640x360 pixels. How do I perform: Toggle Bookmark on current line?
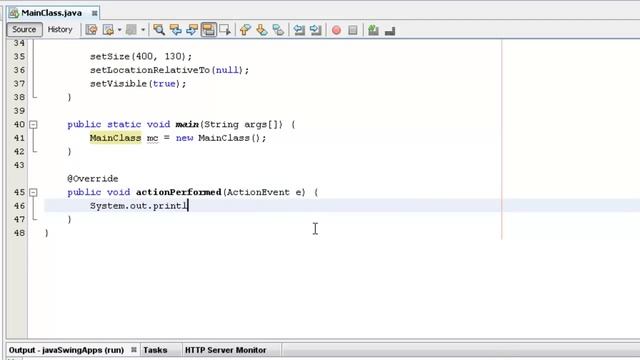(x=278, y=30)
